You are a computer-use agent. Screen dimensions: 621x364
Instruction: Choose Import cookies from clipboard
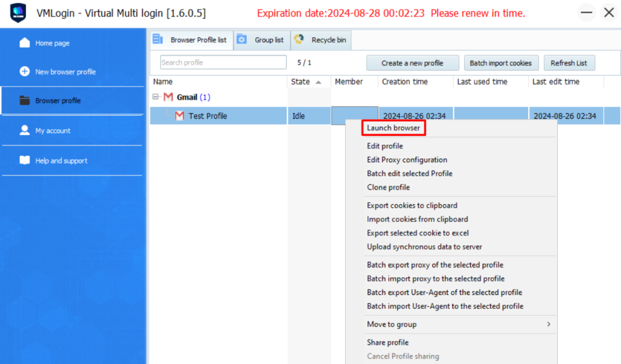417,219
